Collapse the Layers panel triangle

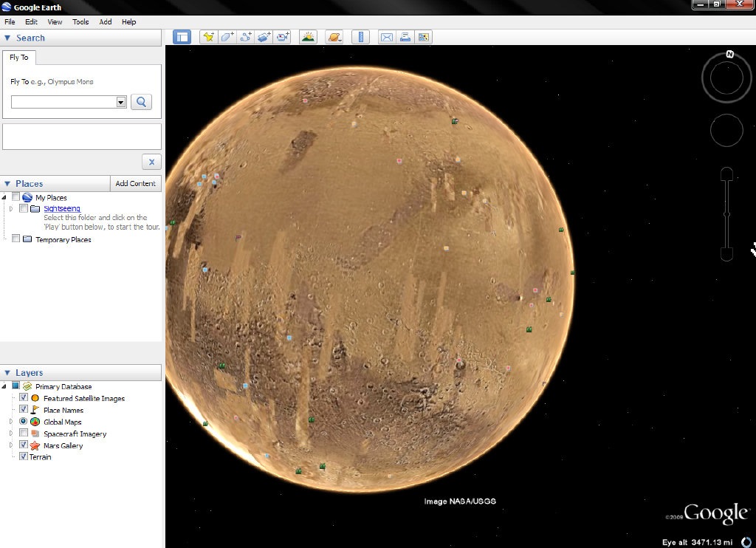7,372
